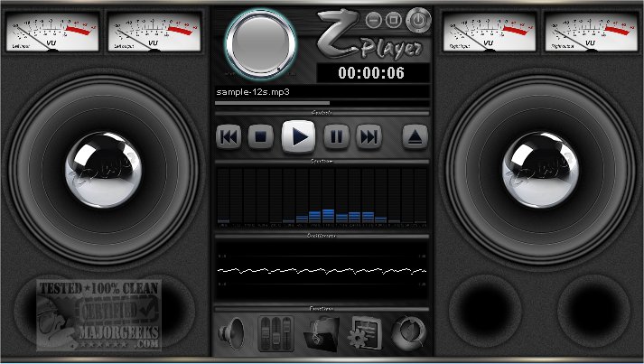Screen dimensions: 644x364
Task: Open the equalizer sliders icon
Action: 276,333
